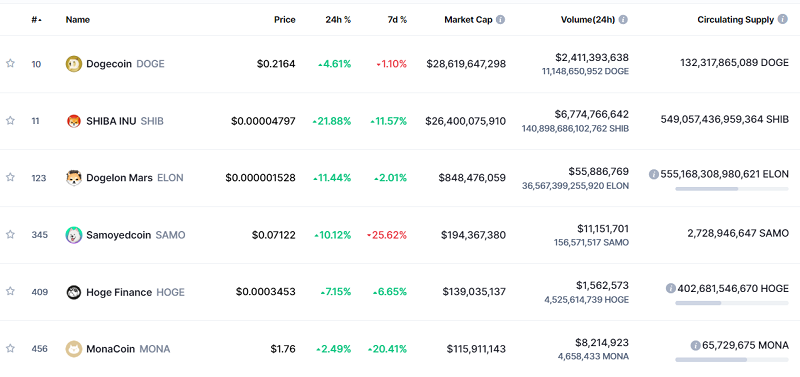Click ELON circulating supply progress bar
The height and width of the screenshot is (377, 800).
point(732,189)
